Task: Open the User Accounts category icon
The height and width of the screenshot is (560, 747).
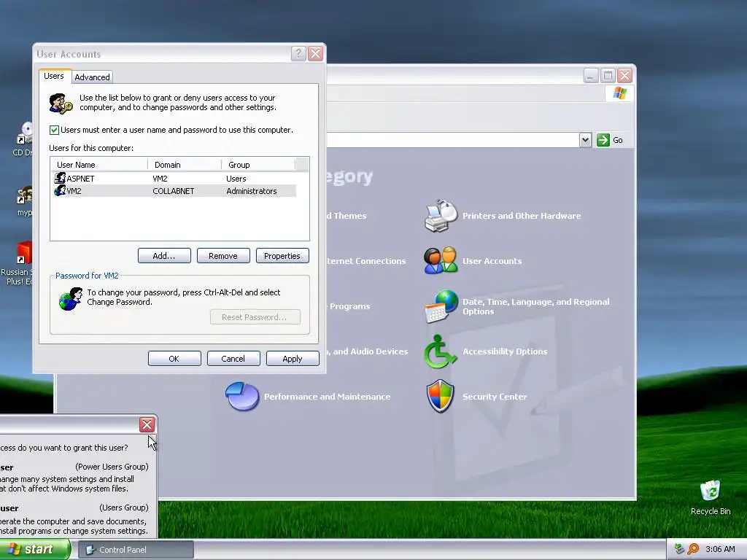Action: [441, 260]
